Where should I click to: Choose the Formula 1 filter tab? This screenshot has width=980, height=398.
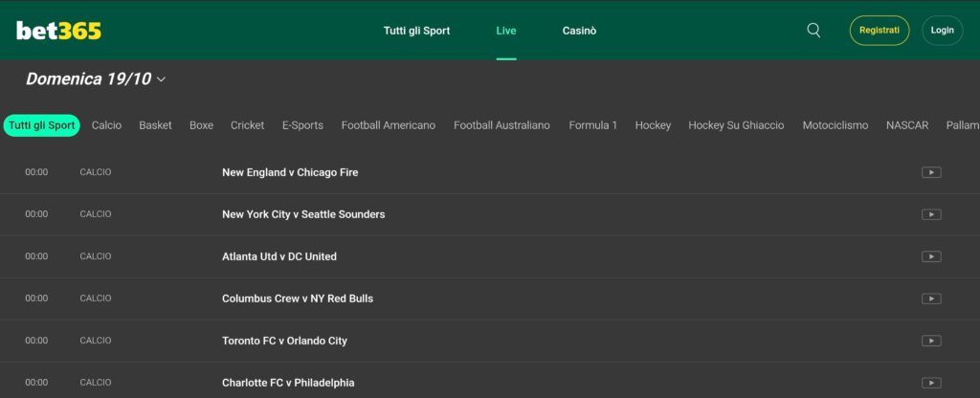pyautogui.click(x=592, y=125)
